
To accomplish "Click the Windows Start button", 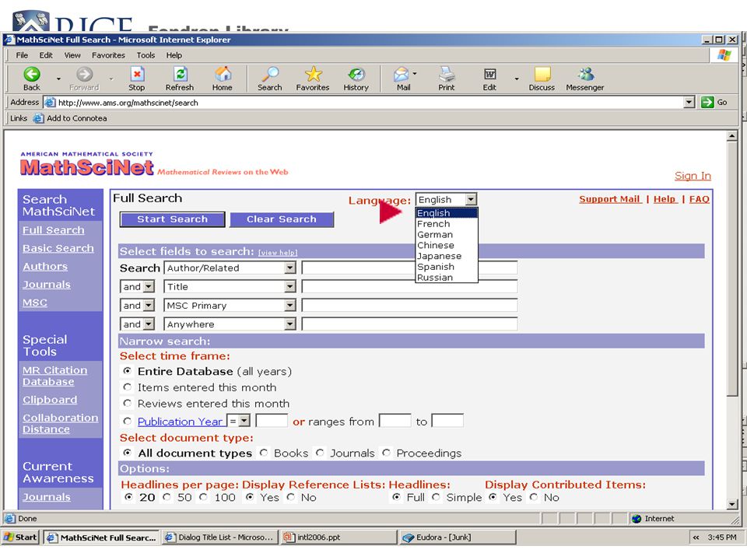I will [20, 537].
